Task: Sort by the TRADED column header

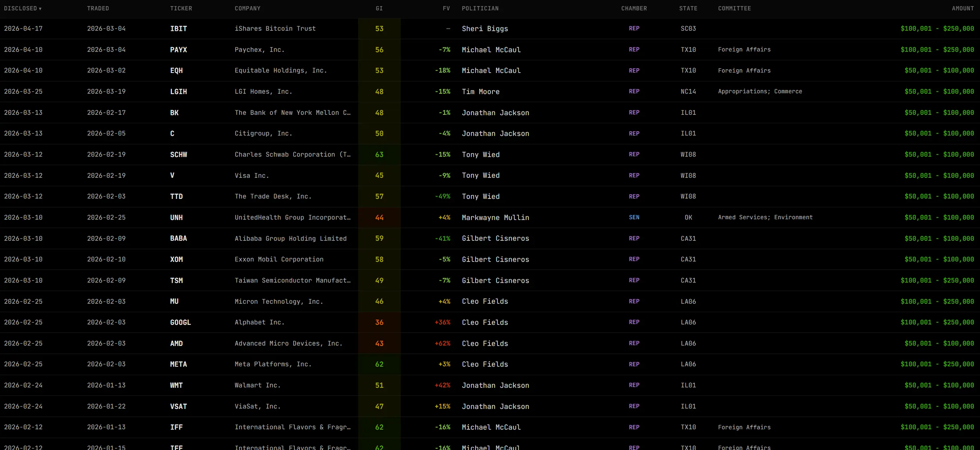Action: [98, 8]
